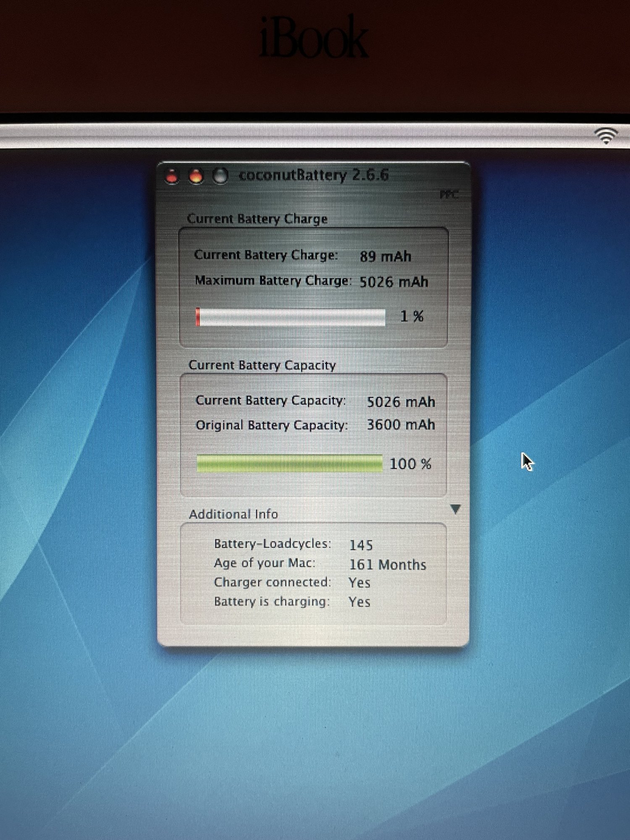
Task: Click the '1 %' charge percentage
Action: [412, 316]
